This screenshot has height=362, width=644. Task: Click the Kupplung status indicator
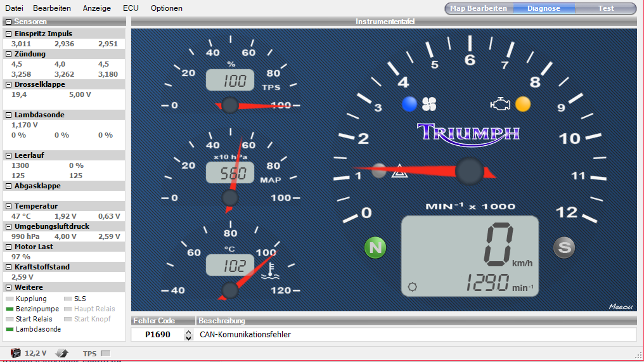pos(10,299)
